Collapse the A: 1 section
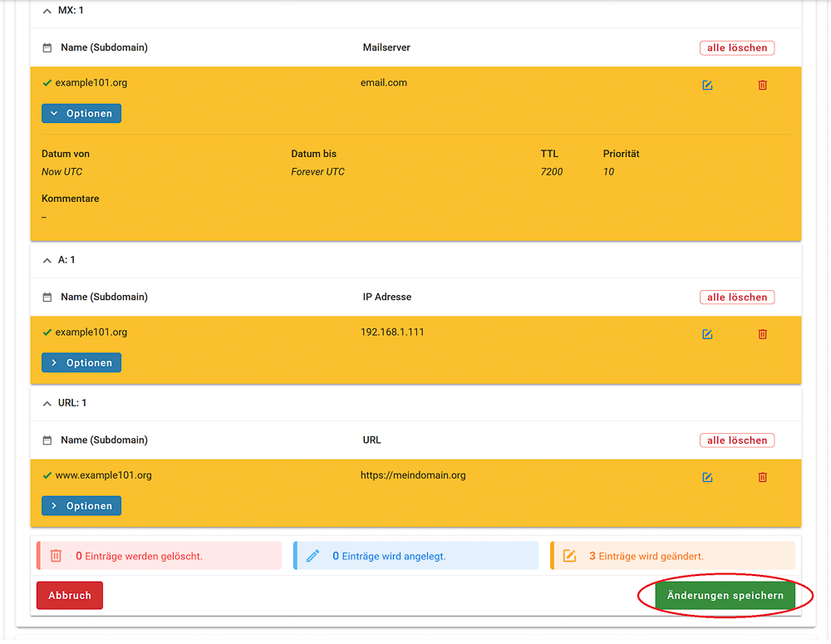 [x=47, y=260]
